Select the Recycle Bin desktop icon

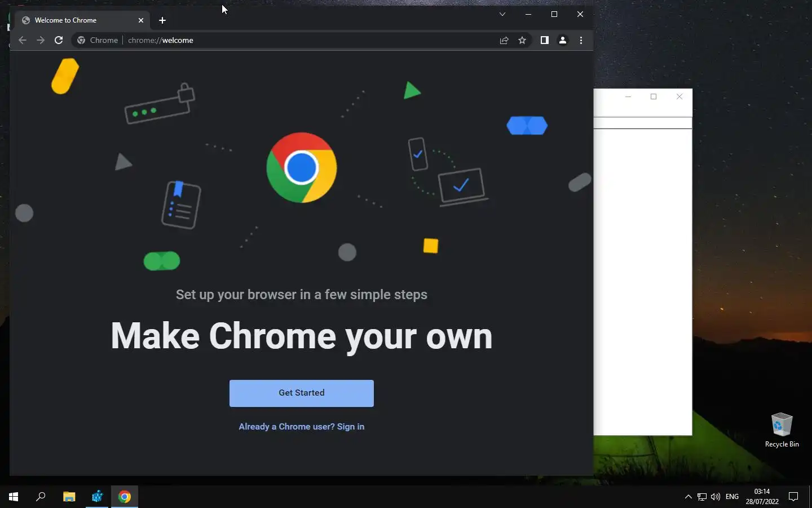[782, 430]
